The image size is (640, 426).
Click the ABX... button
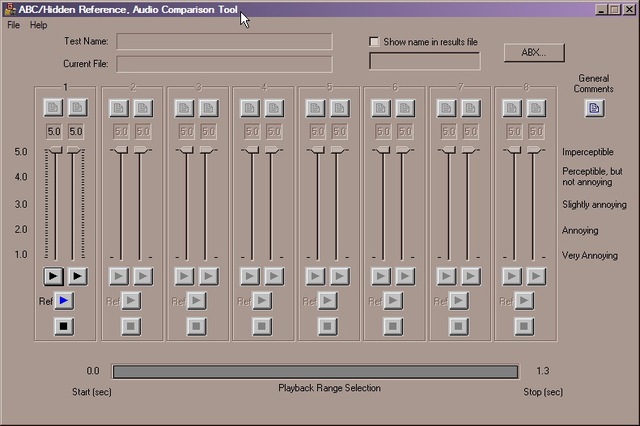point(535,53)
